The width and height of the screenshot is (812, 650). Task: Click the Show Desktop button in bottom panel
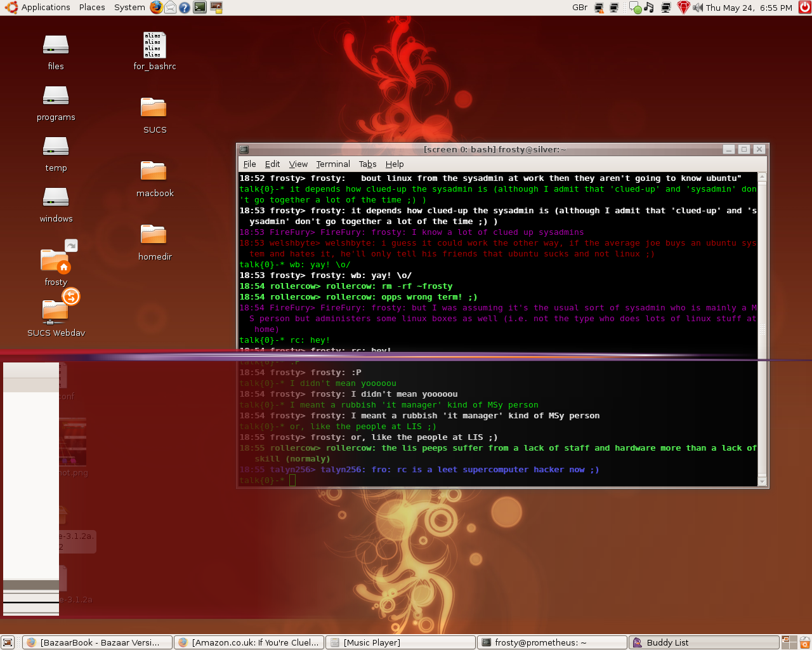[x=8, y=642]
